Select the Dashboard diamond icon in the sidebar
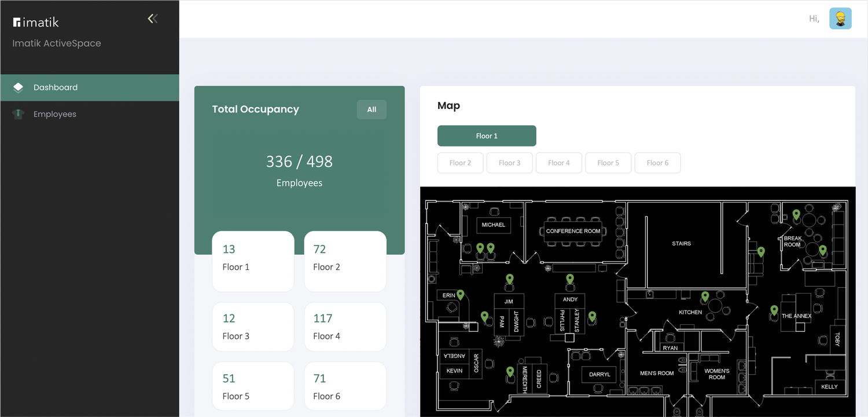Screen dimensions: 868x417 18,87
